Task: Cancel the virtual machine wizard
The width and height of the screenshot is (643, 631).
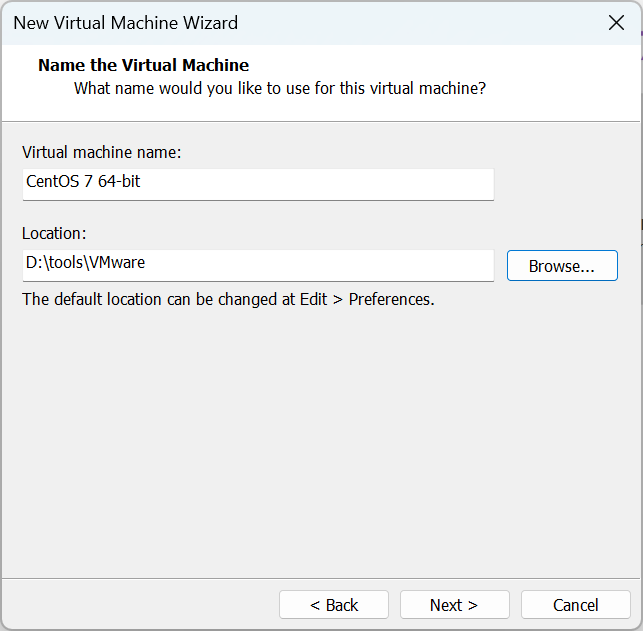Action: (576, 605)
